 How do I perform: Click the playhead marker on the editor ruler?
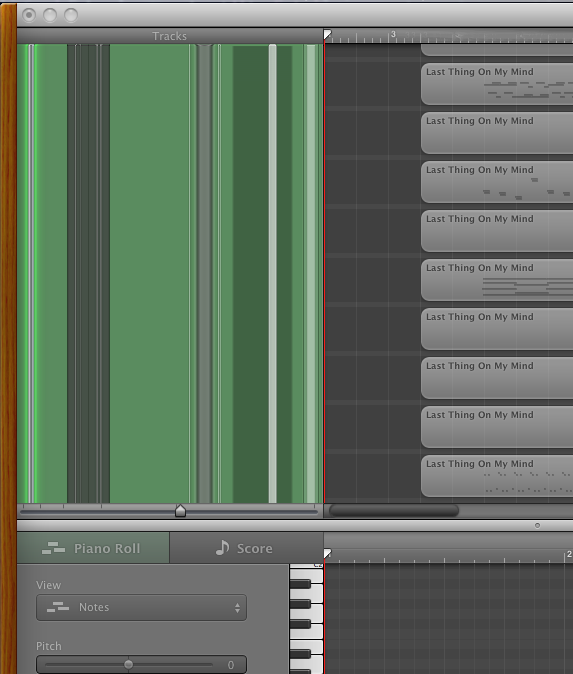[x=328, y=554]
